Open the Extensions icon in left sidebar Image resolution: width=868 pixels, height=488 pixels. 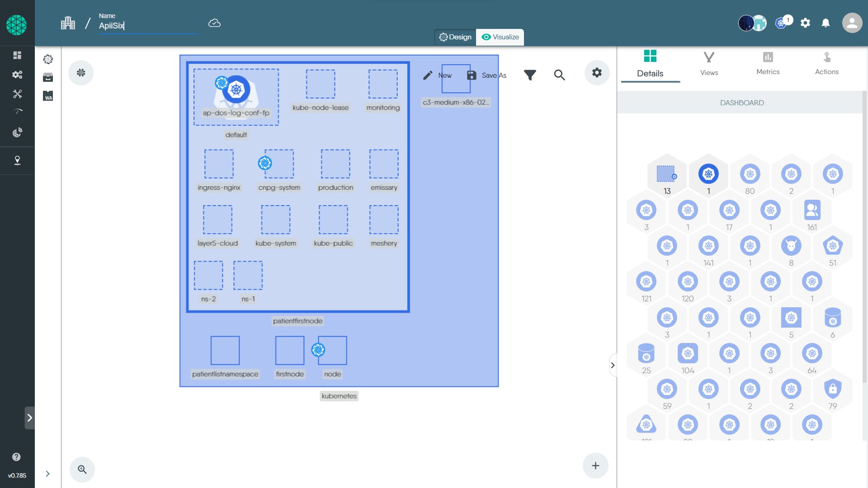pyautogui.click(x=17, y=132)
